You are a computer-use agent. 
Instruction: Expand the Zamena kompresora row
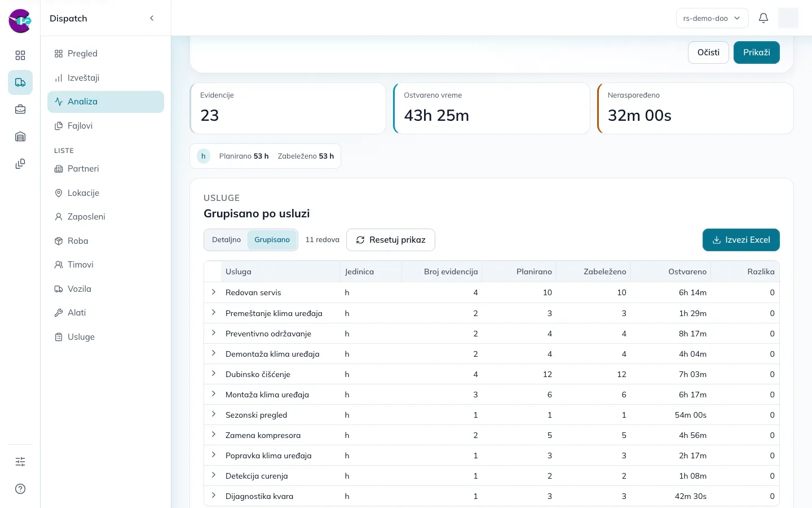[x=214, y=435]
